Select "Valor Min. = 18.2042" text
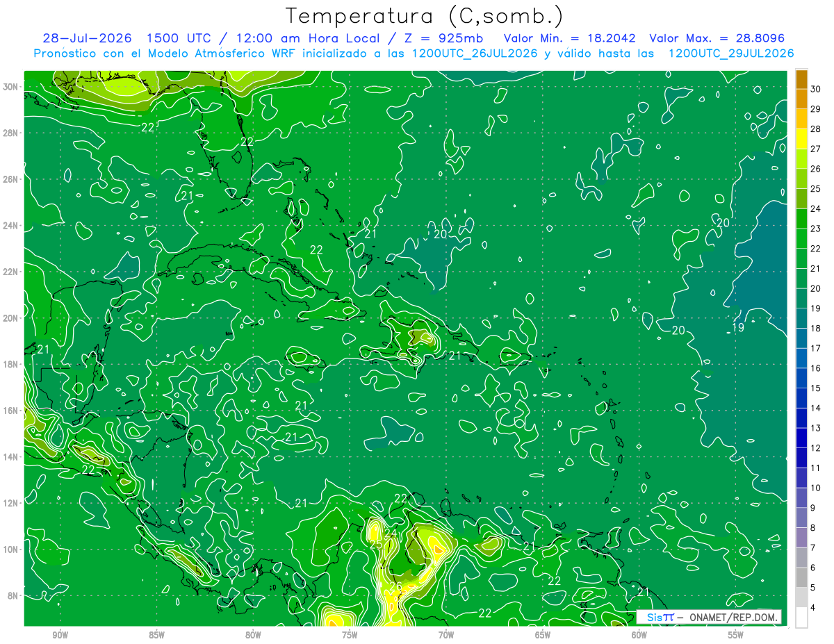The image size is (834, 644). click(x=571, y=38)
